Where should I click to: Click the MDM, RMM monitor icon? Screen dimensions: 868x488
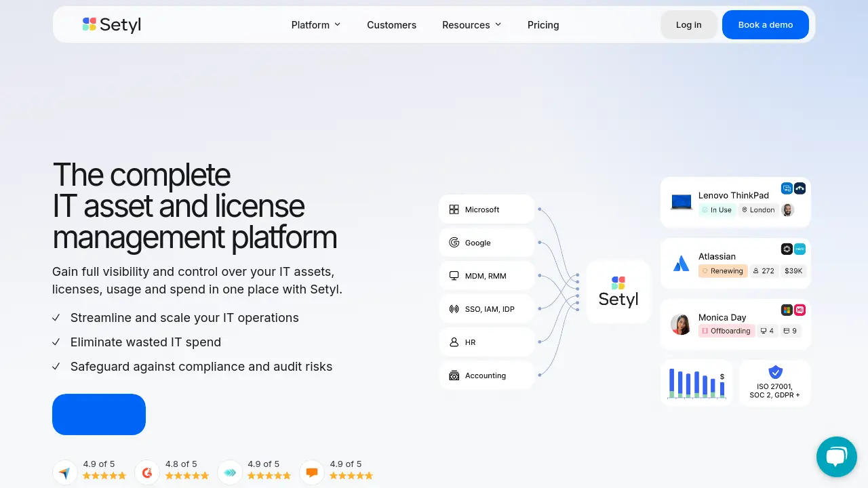point(454,276)
